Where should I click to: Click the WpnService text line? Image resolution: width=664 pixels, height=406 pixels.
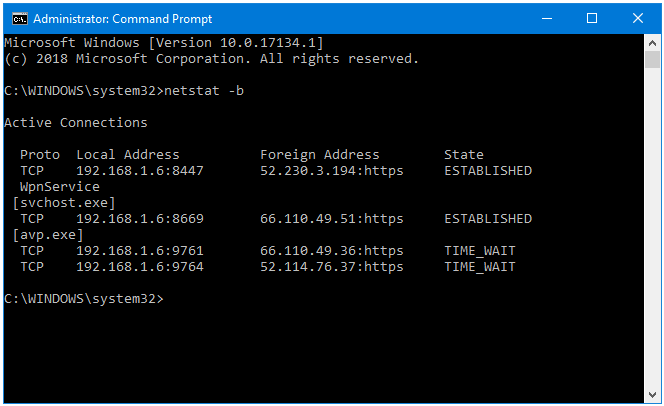pyautogui.click(x=60, y=187)
